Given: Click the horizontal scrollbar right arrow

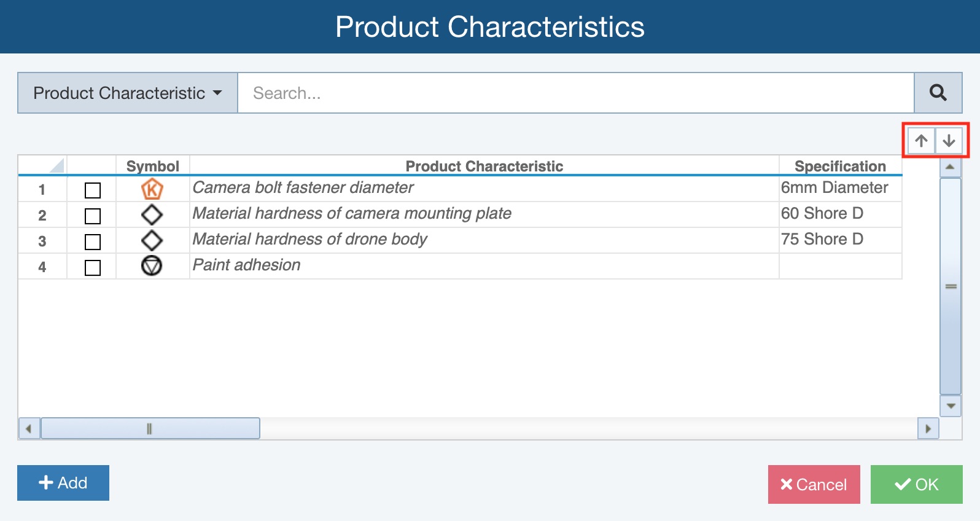Looking at the screenshot, I should click(928, 428).
